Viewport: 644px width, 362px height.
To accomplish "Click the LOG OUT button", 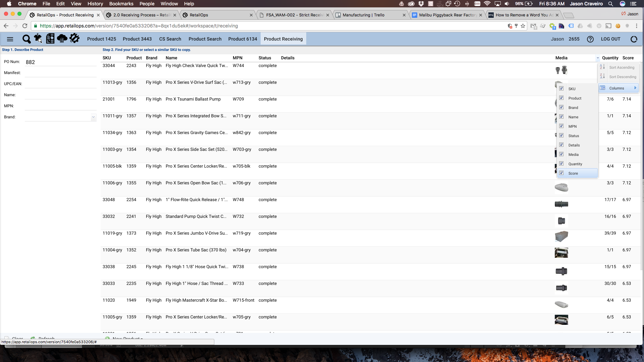I will [610, 39].
